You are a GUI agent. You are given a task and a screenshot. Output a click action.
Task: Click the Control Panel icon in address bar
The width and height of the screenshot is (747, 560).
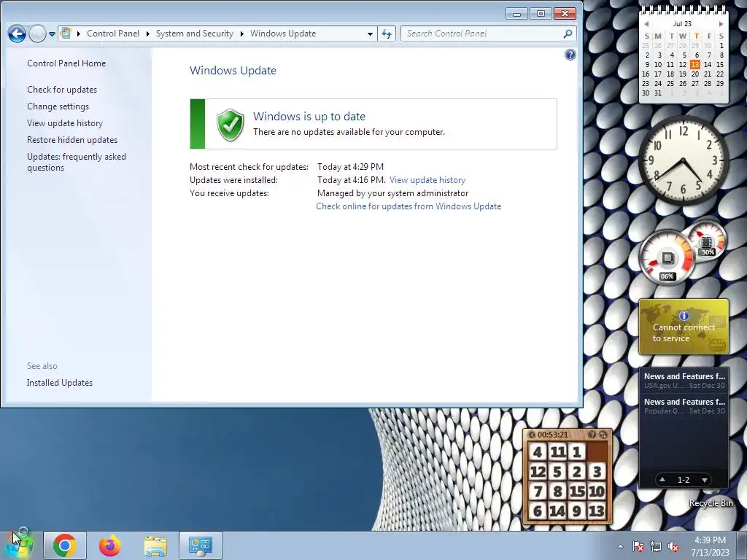(66, 34)
